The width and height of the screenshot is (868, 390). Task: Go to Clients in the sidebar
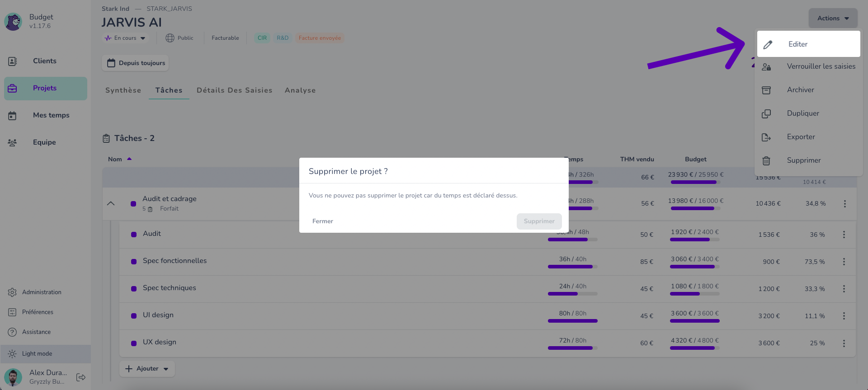coord(45,61)
